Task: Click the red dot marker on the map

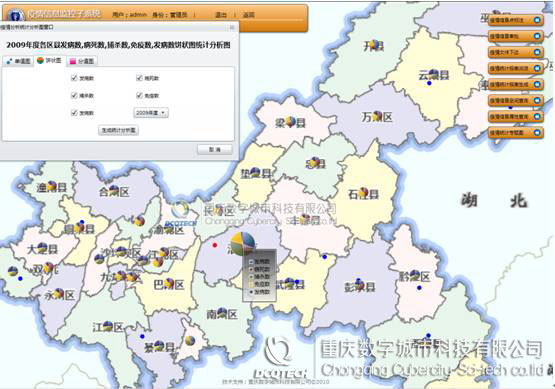Action: pos(214,245)
